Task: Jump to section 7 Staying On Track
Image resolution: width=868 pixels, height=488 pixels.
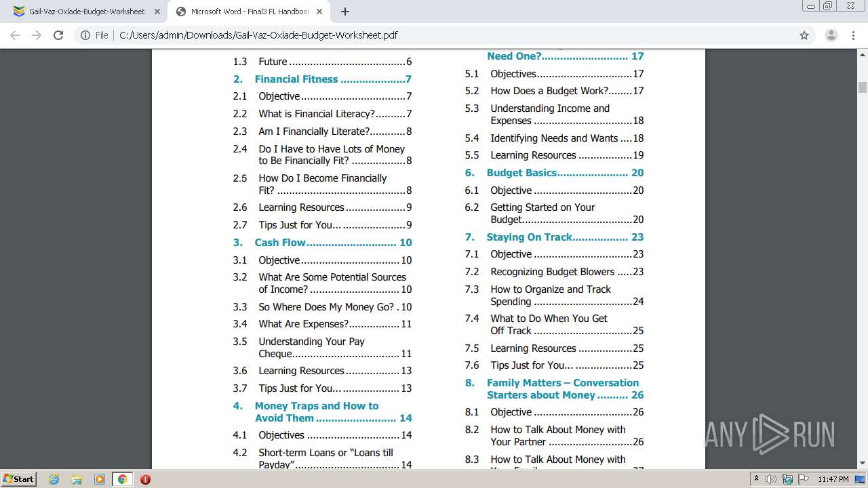Action: pyautogui.click(x=554, y=237)
